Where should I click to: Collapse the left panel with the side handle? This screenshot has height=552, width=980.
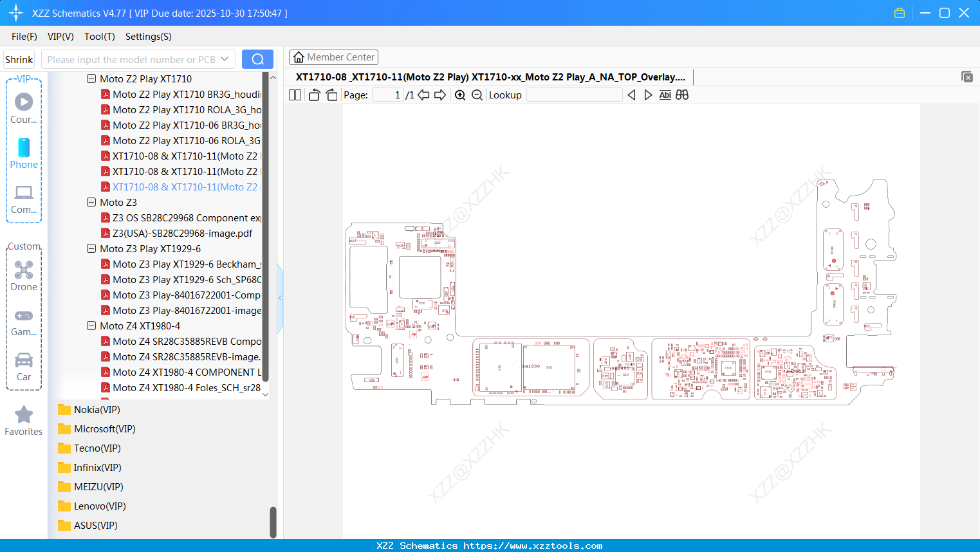pyautogui.click(x=280, y=298)
